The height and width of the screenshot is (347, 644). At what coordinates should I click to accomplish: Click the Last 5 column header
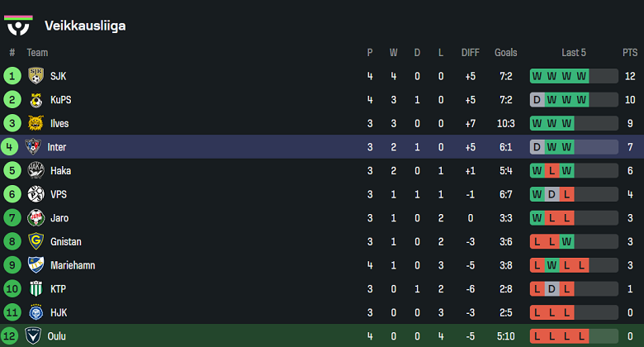pyautogui.click(x=573, y=52)
